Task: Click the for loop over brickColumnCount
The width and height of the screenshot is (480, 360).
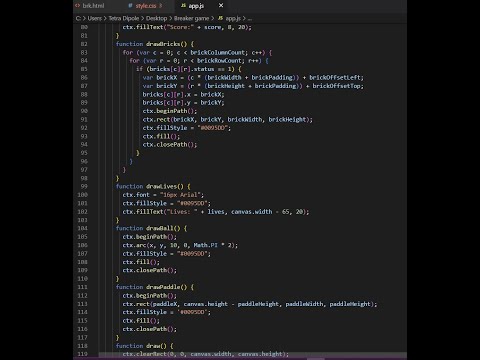Action: pyautogui.click(x=197, y=52)
